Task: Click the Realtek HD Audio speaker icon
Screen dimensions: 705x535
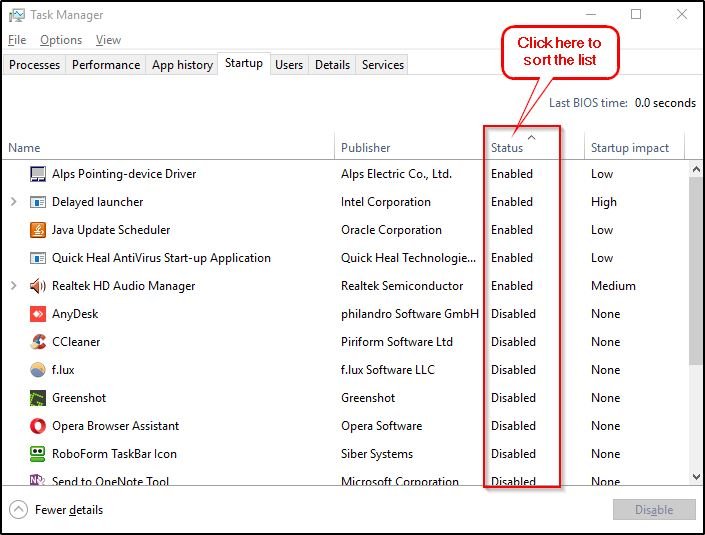Action: pyautogui.click(x=38, y=286)
